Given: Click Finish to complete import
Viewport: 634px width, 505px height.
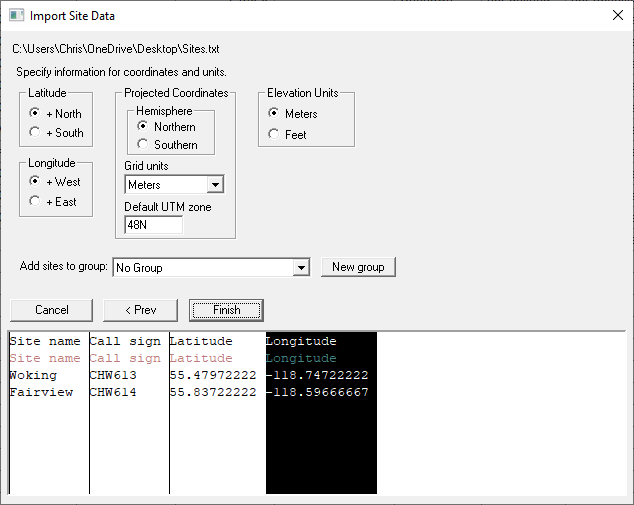Looking at the screenshot, I should [226, 310].
